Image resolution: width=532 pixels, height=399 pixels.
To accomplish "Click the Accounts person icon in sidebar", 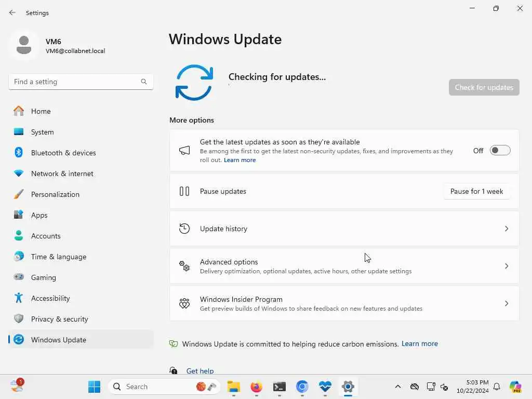I will [19, 235].
